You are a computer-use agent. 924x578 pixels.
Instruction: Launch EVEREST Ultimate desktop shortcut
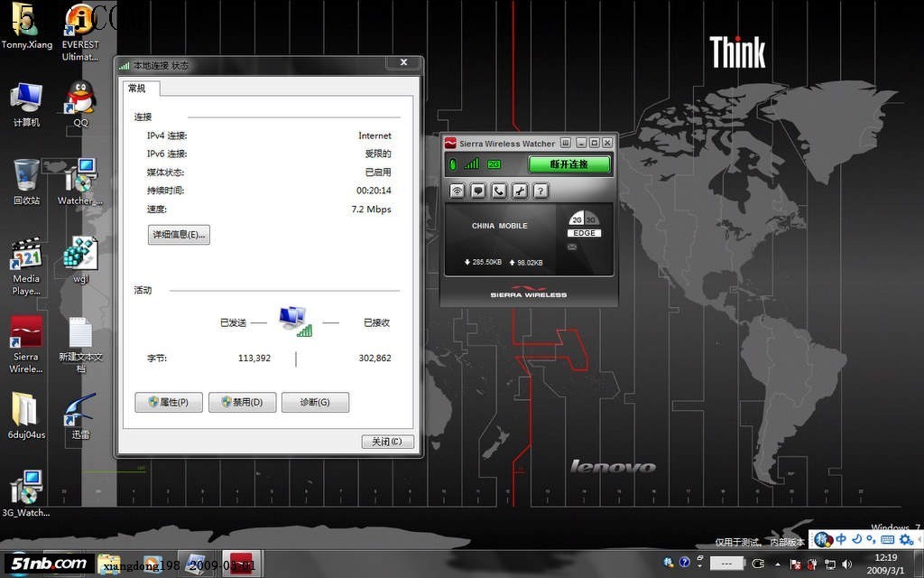point(80,33)
